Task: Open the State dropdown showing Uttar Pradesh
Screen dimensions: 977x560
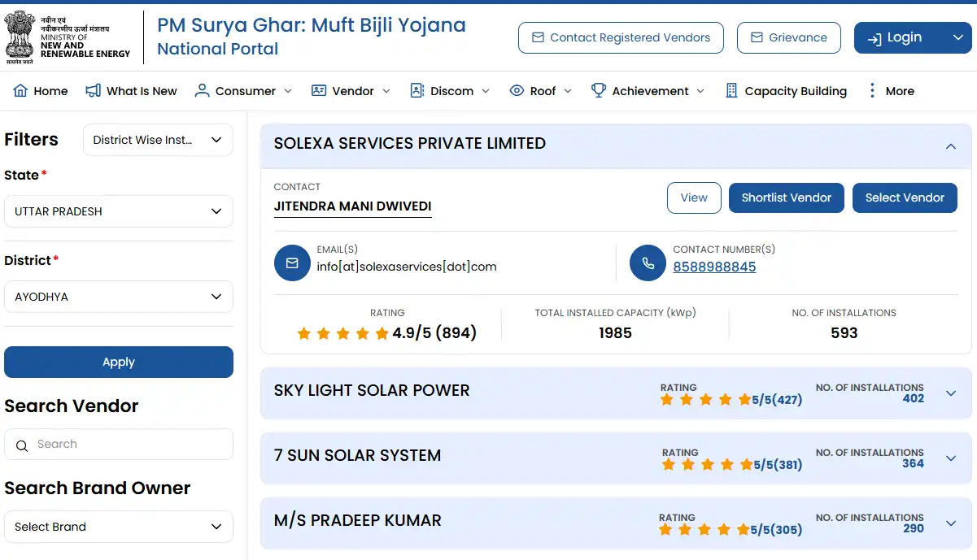Action: point(118,211)
